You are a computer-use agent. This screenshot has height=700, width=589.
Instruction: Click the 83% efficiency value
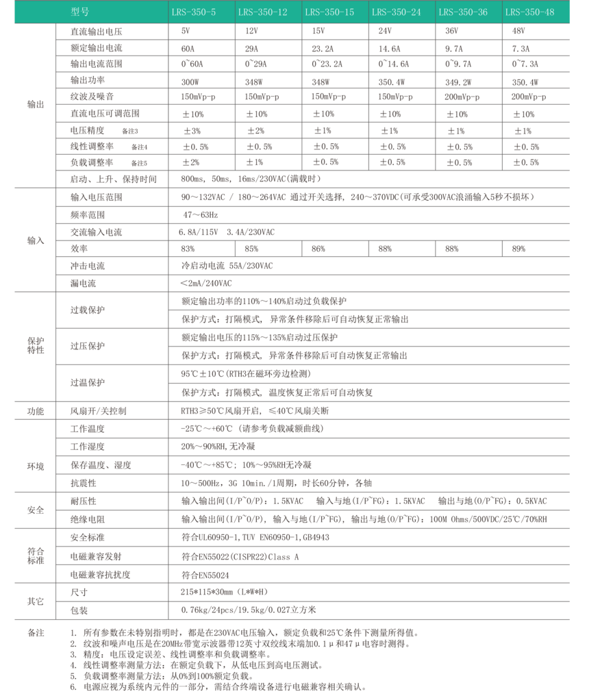pyautogui.click(x=188, y=249)
